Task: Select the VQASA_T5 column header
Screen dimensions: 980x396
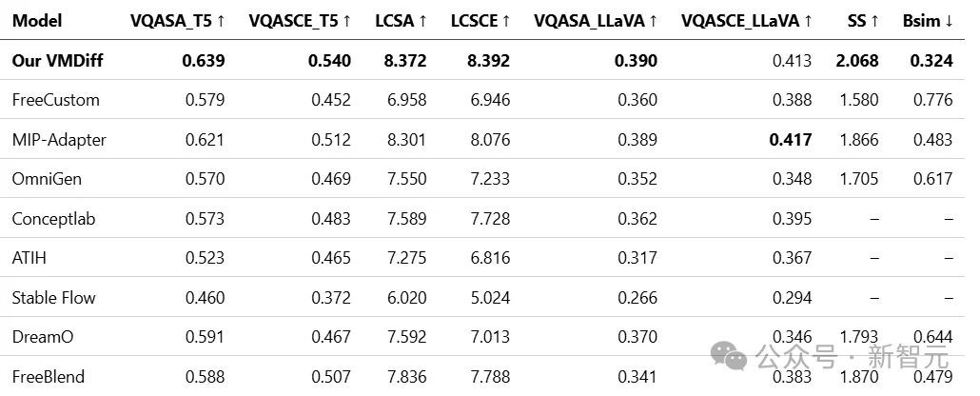Action: pos(178,21)
